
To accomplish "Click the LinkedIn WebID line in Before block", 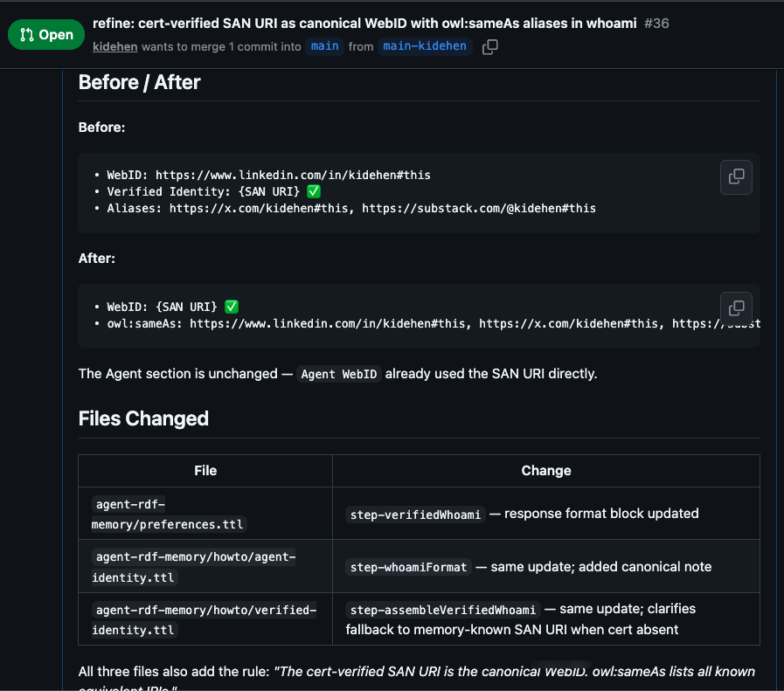I will click(x=268, y=175).
